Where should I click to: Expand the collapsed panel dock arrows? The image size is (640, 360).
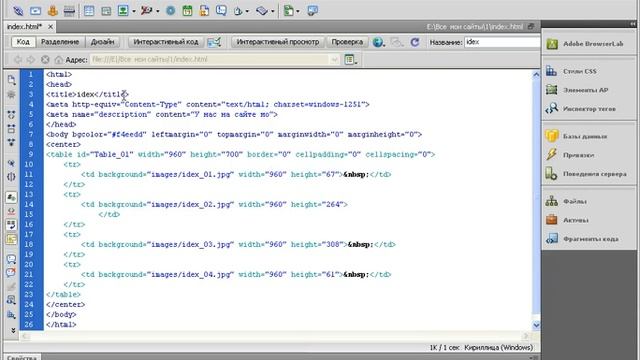[x=633, y=24]
